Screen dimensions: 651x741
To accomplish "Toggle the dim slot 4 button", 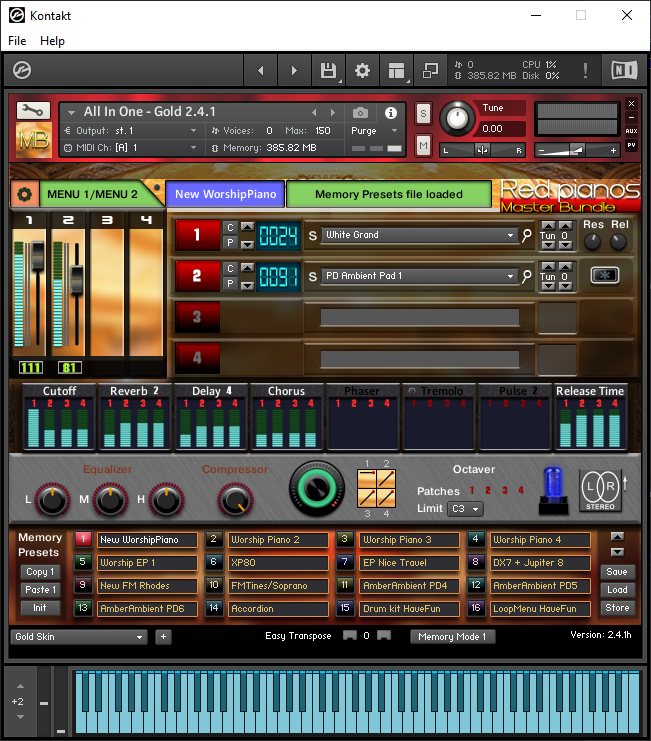I will 197,358.
